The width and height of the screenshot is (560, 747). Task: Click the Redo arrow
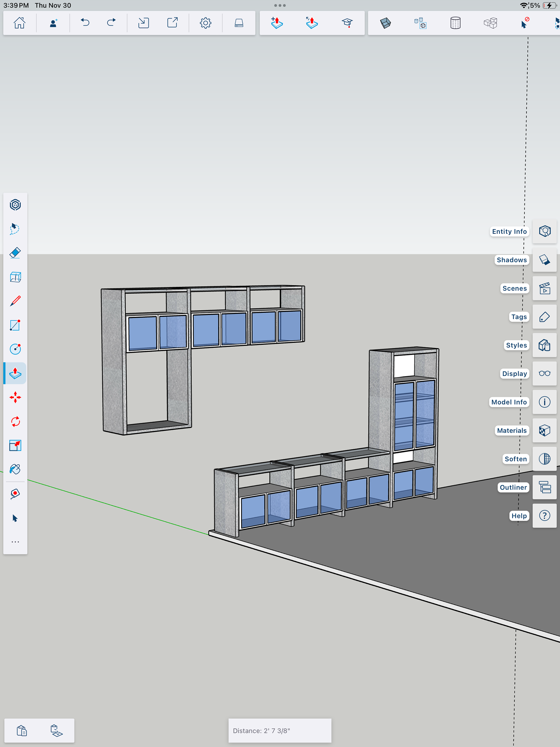coord(111,23)
